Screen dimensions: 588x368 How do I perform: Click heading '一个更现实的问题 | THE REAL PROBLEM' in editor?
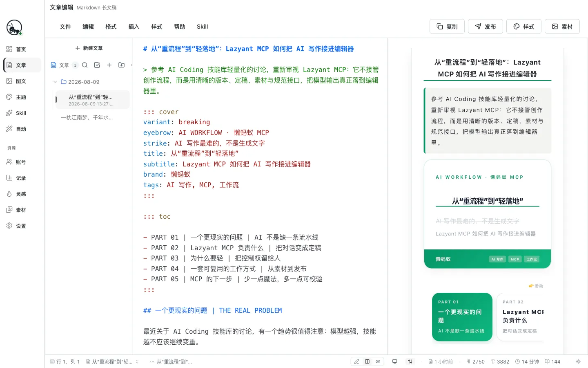pos(212,311)
